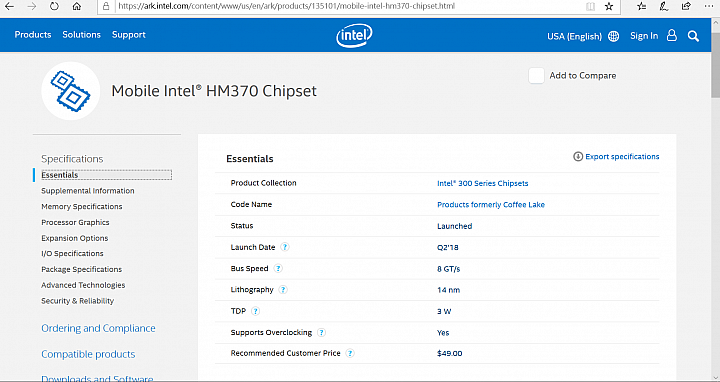Click the Code Name label
The width and height of the screenshot is (720, 382).
[251, 204]
